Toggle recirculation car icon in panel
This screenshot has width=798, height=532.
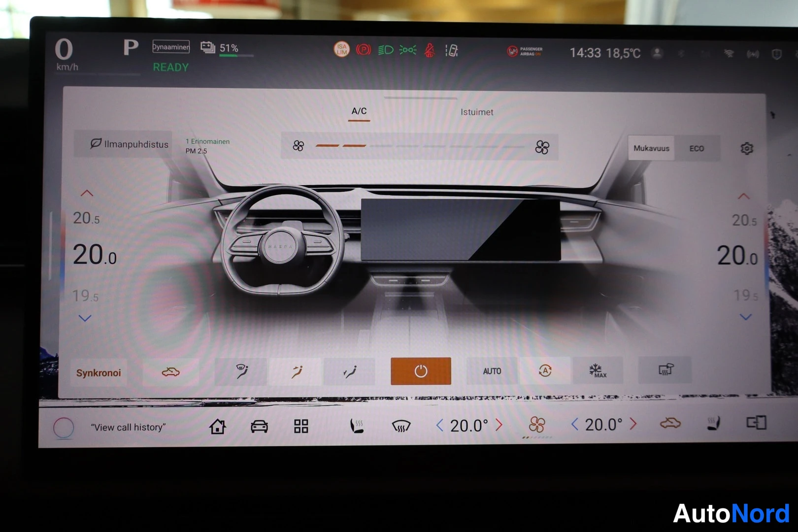coord(170,372)
